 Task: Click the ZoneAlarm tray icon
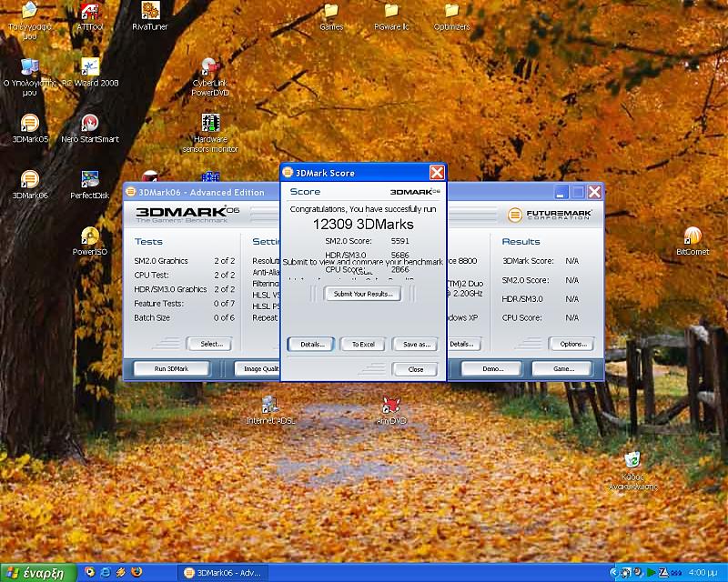[x=663, y=573]
